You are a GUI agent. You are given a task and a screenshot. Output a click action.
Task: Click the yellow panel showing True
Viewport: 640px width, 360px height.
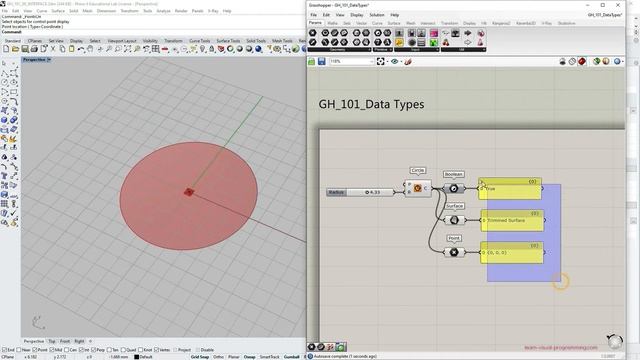510,189
